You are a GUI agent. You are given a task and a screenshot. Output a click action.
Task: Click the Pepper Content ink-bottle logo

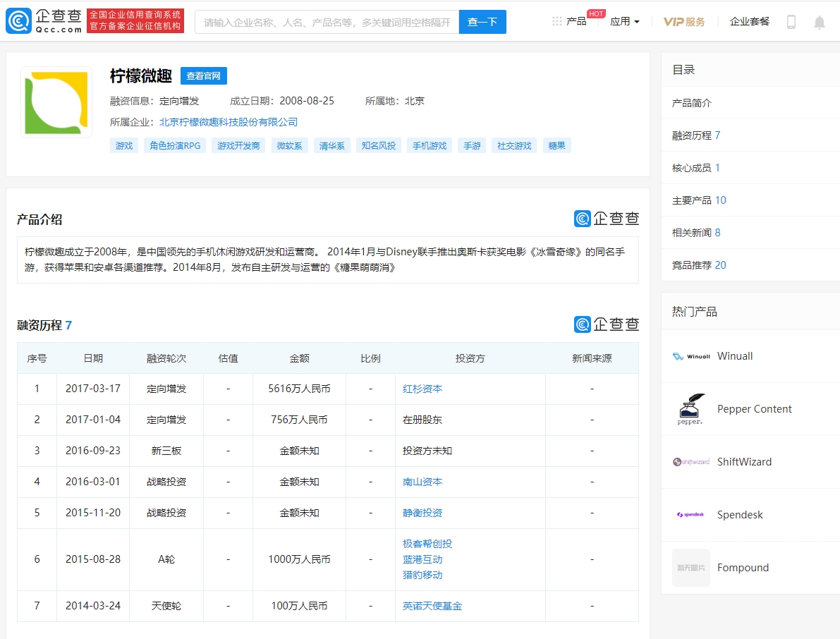click(690, 408)
